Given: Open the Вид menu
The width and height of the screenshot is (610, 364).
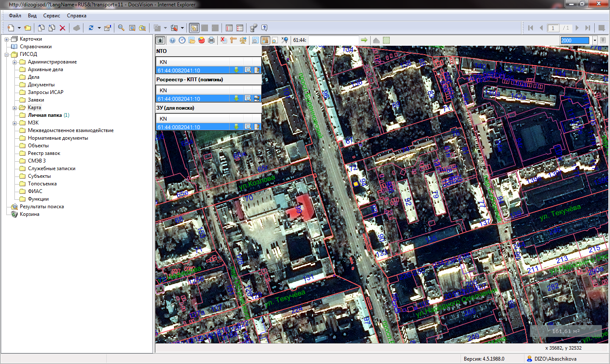Looking at the screenshot, I should [32, 16].
